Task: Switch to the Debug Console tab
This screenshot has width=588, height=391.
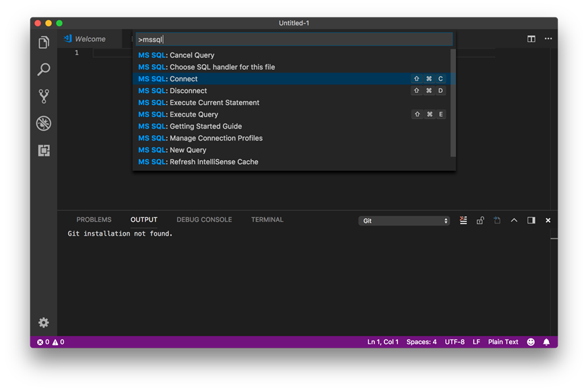Action: tap(204, 220)
